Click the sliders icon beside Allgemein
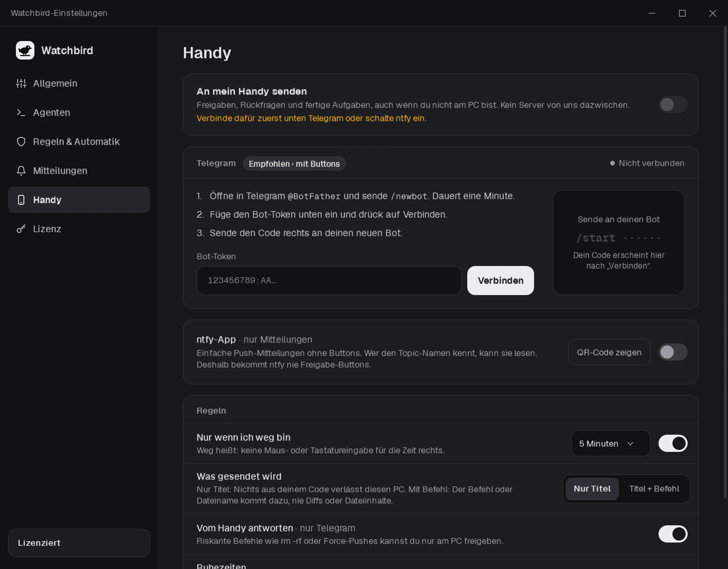Screen dimensions: 728x569 pos(21,83)
